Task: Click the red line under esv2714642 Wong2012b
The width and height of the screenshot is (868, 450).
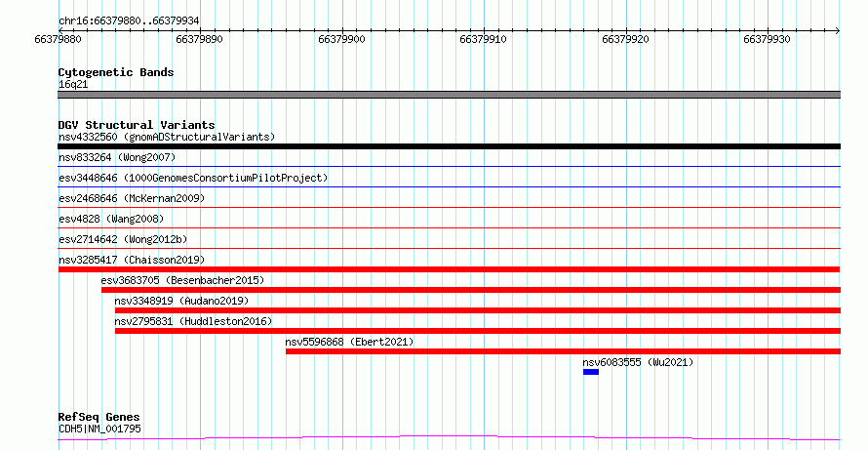Action: pyautogui.click(x=449, y=248)
